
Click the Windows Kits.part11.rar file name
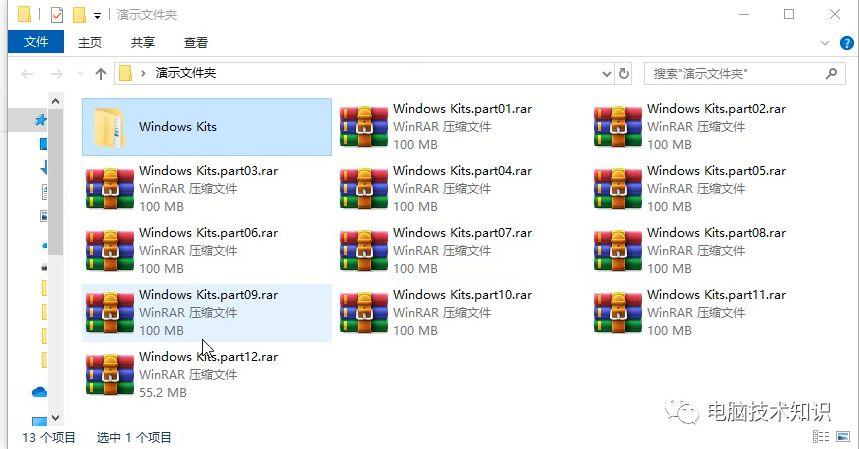(x=716, y=294)
